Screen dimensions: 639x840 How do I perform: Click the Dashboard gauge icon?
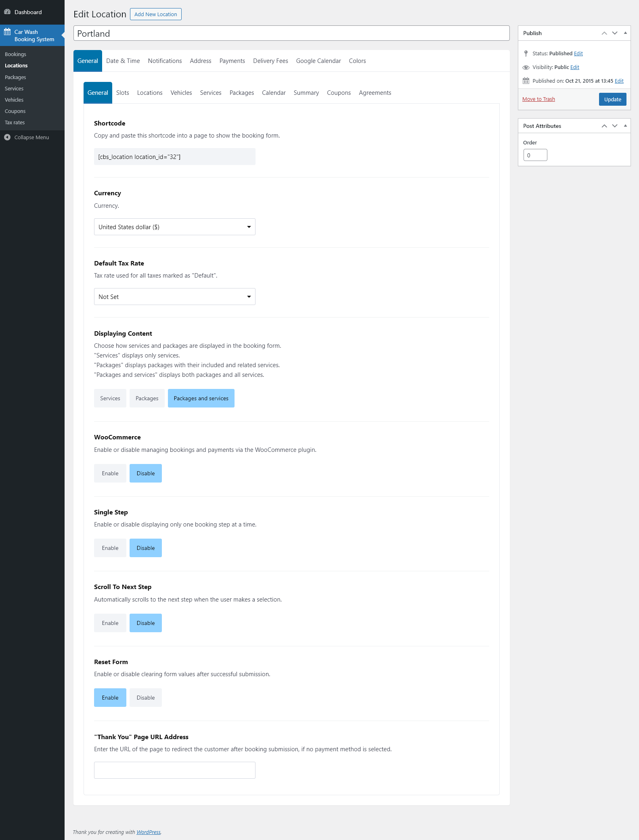(7, 12)
